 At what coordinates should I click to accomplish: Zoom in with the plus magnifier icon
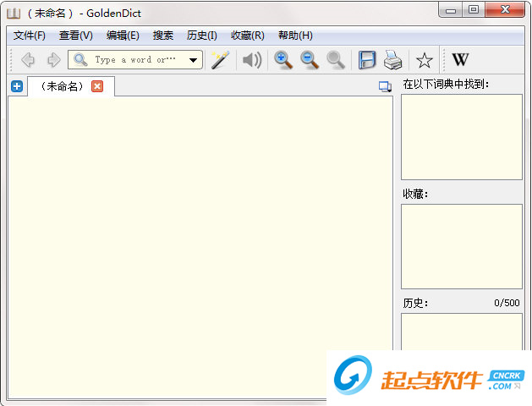(x=283, y=60)
